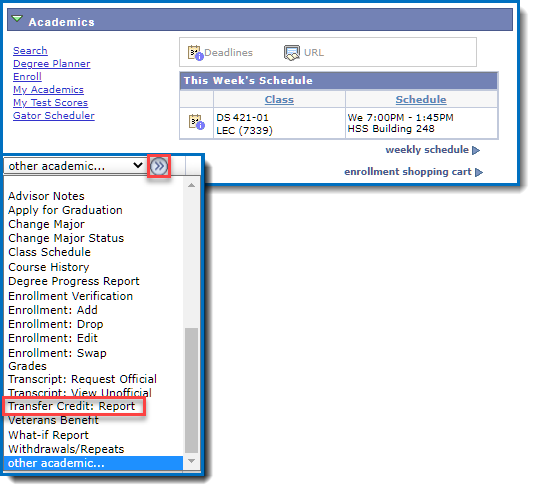Click the Deadlines label text
This screenshot has height=491, width=535.
228,53
